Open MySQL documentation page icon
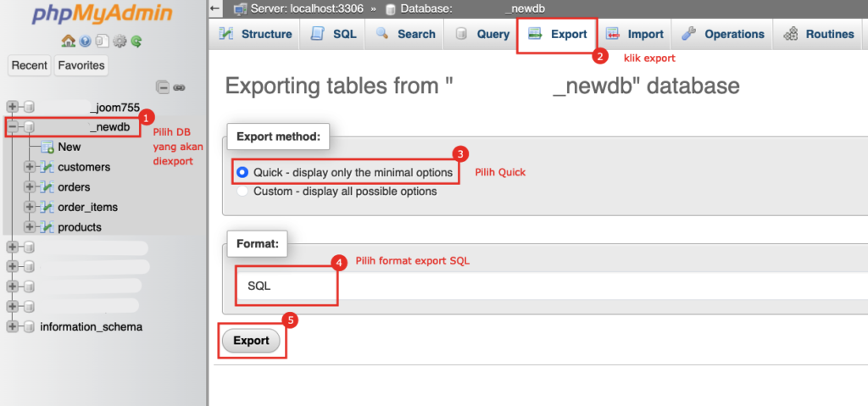868x406 pixels. 102,41
